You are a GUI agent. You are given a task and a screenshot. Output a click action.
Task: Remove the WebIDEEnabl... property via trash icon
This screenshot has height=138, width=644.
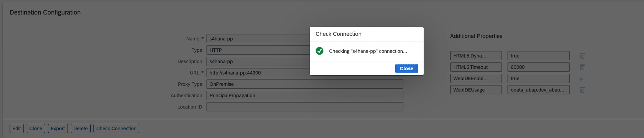[582, 78]
